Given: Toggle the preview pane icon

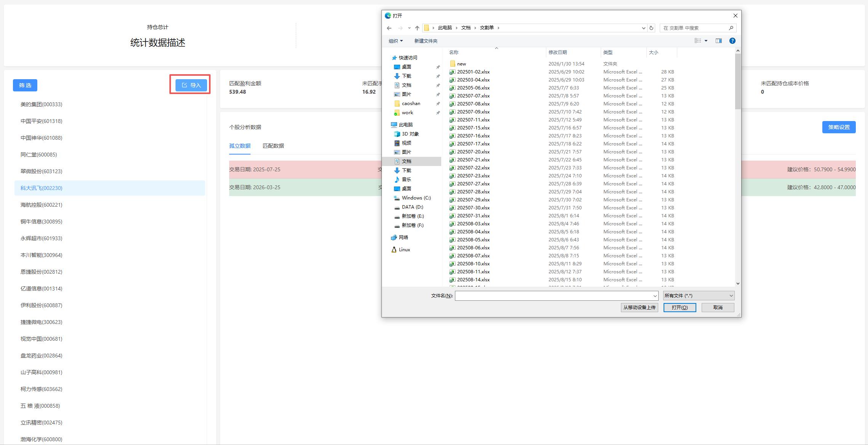Looking at the screenshot, I should pyautogui.click(x=718, y=41).
